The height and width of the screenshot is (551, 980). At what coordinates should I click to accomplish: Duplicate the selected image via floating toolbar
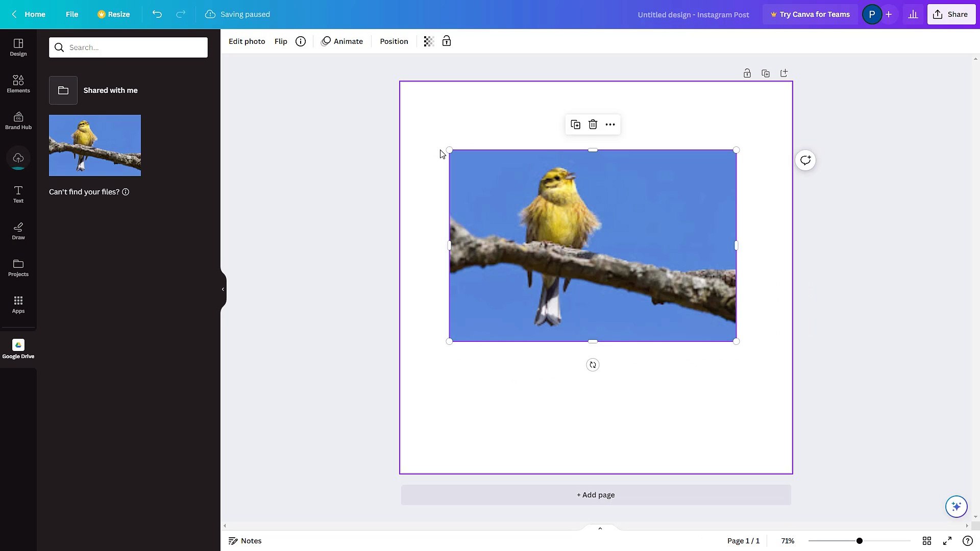575,124
